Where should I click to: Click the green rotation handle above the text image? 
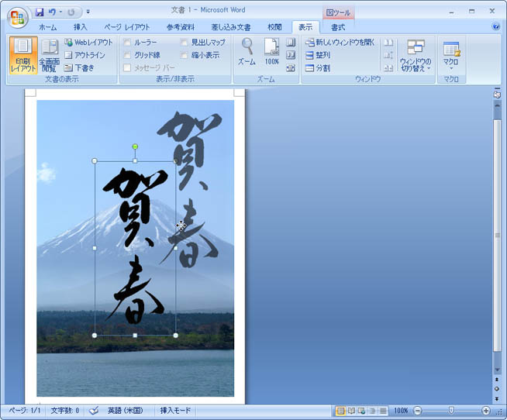[135, 146]
